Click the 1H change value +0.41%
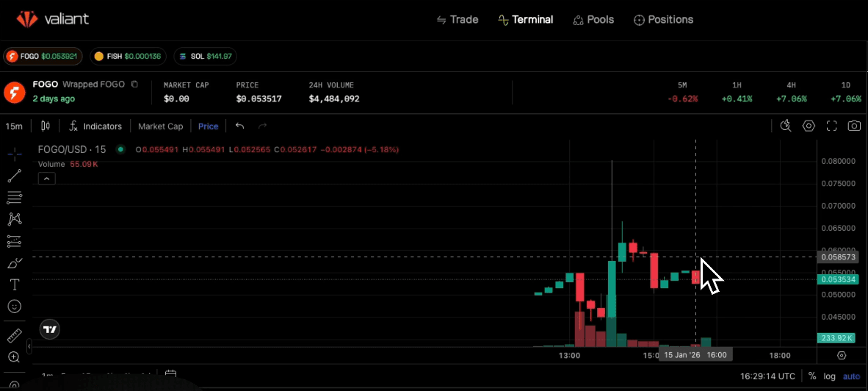The height and width of the screenshot is (391, 868). (x=737, y=98)
